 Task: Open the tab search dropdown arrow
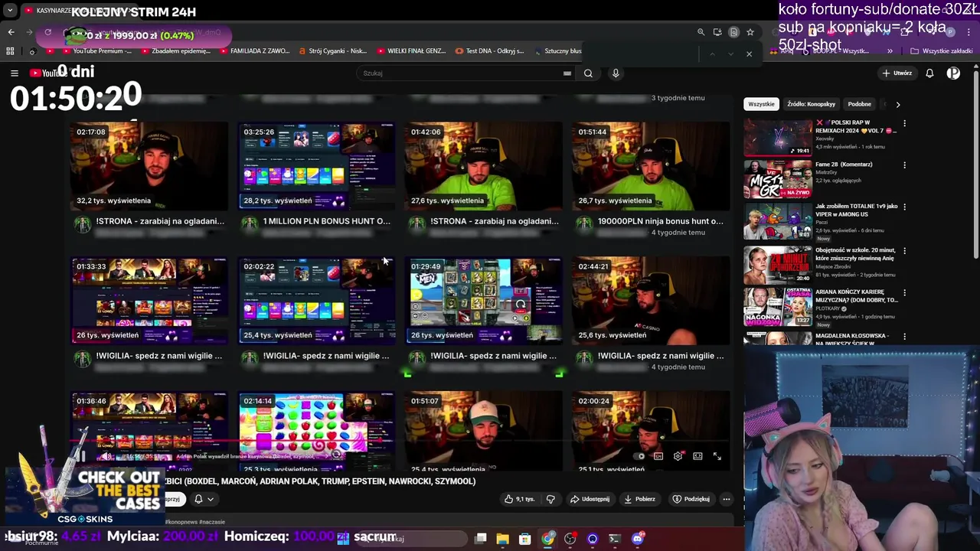click(x=10, y=11)
